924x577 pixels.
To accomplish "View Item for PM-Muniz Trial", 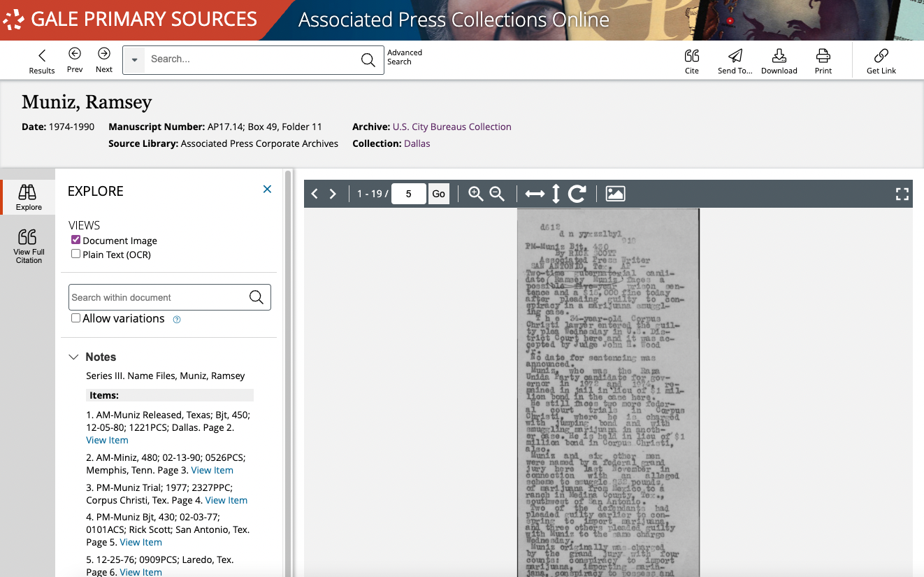I will (x=226, y=500).
